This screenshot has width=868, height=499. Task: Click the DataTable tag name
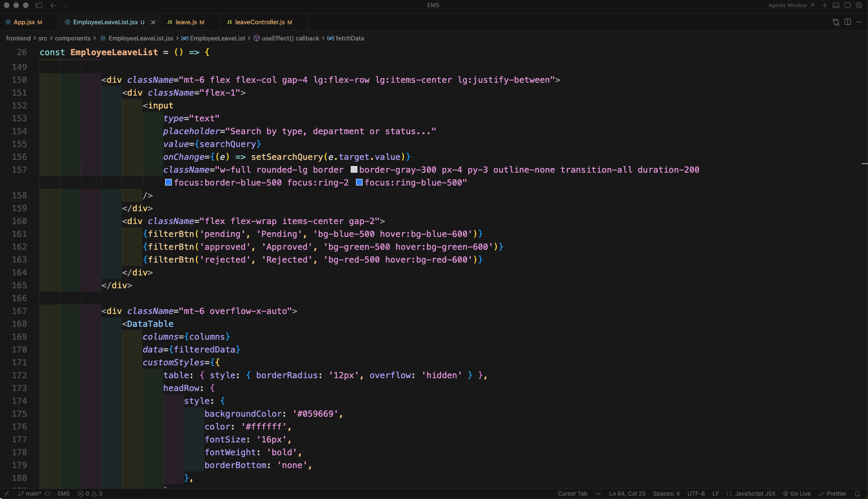coord(150,324)
